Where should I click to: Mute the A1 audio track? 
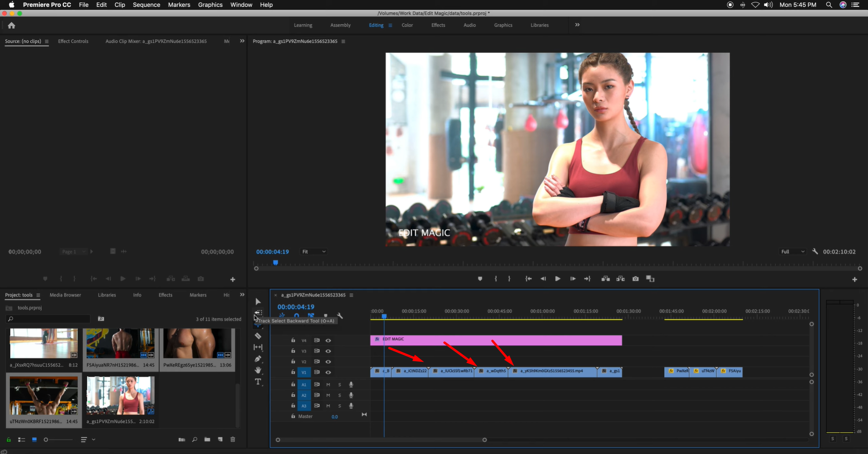click(x=328, y=384)
